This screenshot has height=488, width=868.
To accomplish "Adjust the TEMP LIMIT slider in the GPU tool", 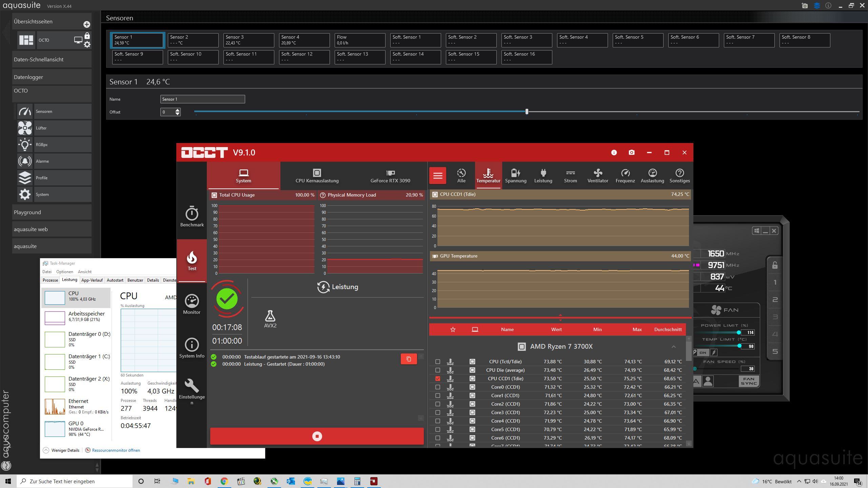I will coord(739,346).
